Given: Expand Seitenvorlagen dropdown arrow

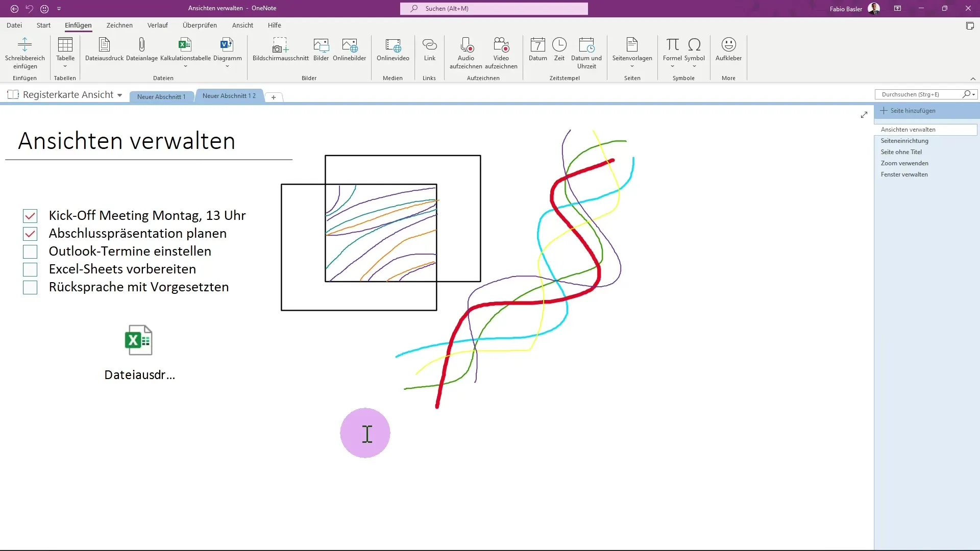Looking at the screenshot, I should tap(632, 66).
